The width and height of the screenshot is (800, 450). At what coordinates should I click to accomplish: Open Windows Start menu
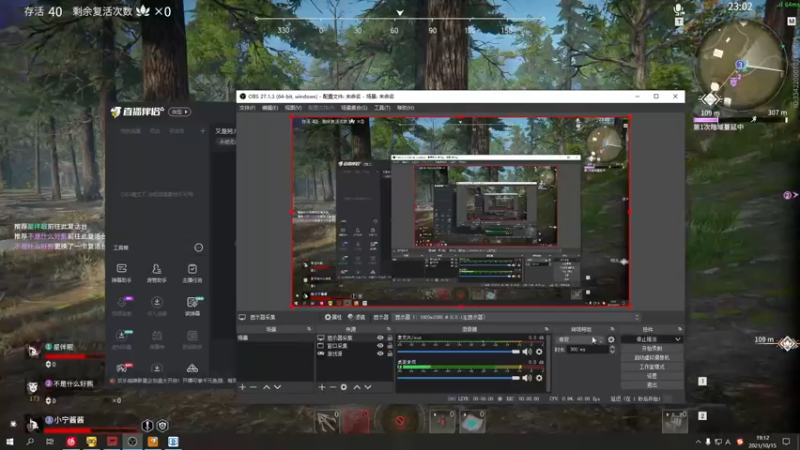click(x=10, y=441)
